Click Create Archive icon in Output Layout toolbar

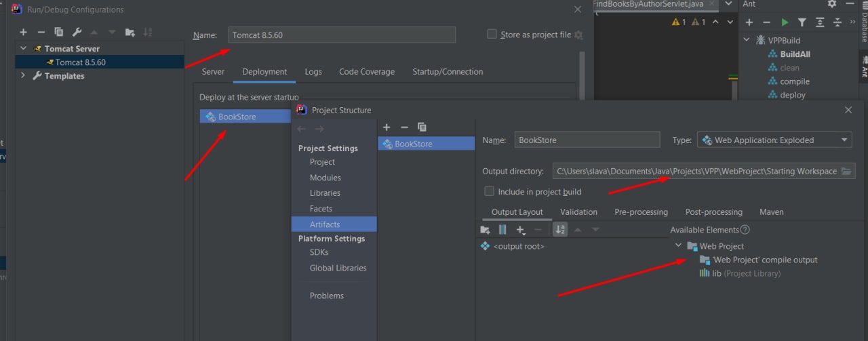pos(502,230)
